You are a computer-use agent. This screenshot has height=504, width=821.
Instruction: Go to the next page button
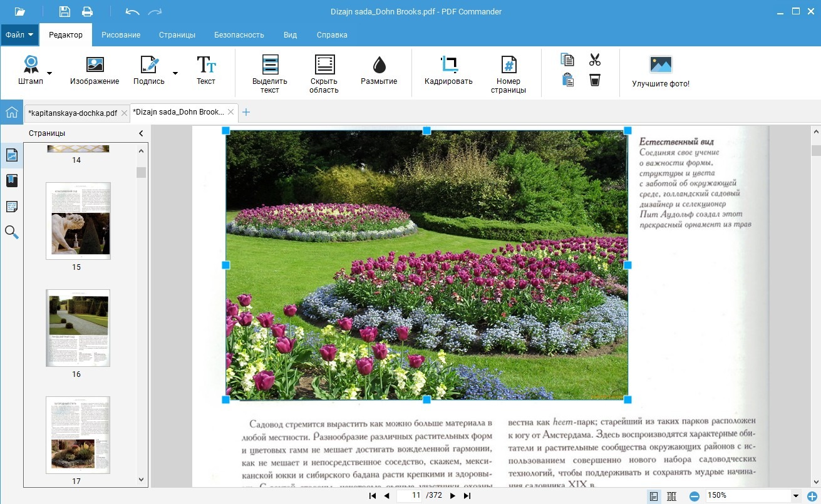pos(452,496)
